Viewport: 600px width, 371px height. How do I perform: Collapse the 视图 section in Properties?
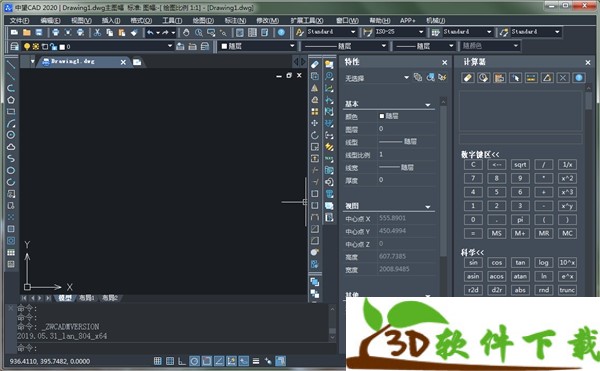(428, 207)
